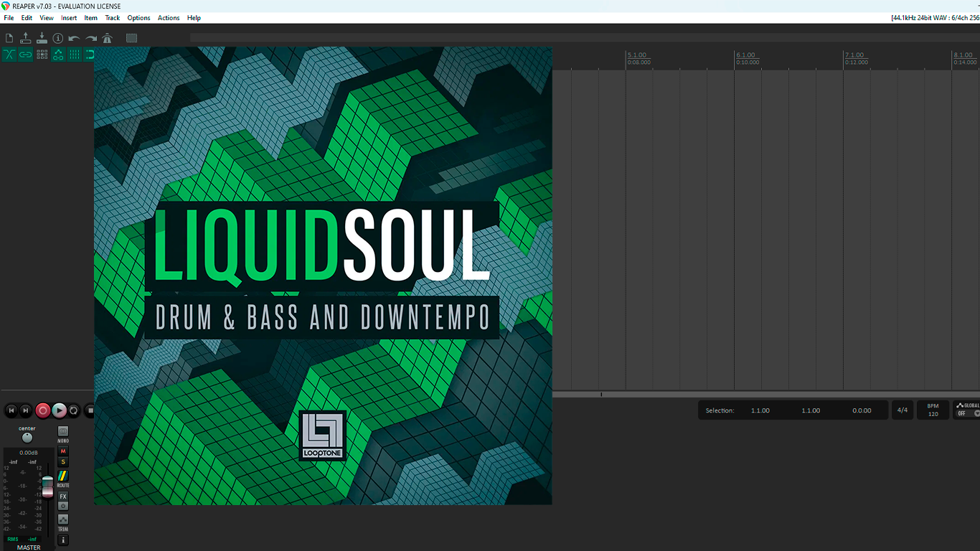Click master track info icon

coord(63,540)
